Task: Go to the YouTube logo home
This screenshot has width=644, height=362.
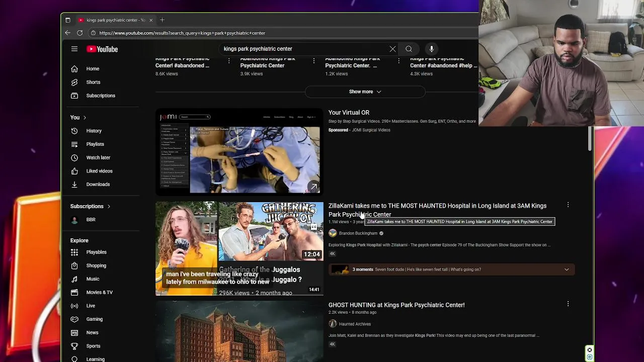Action: click(102, 49)
